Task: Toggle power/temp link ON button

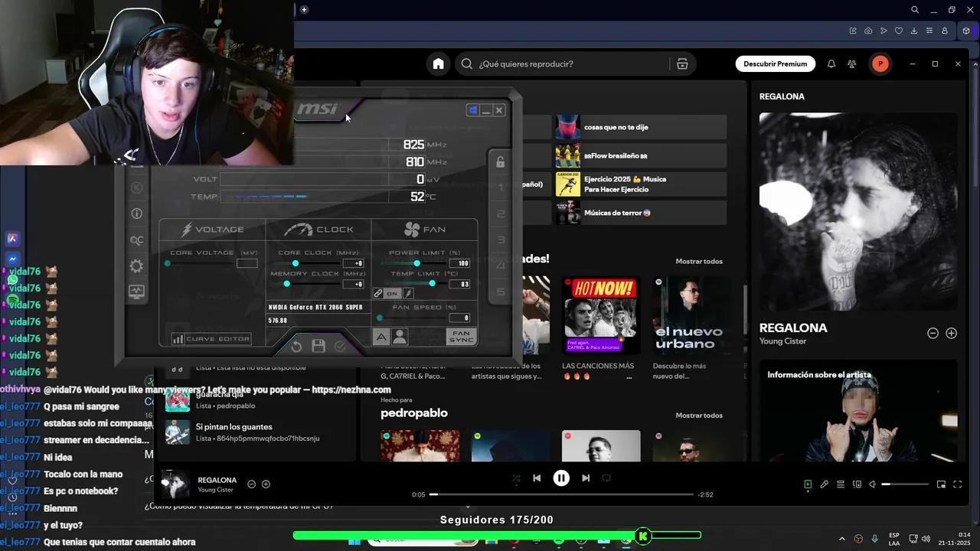Action: point(391,294)
